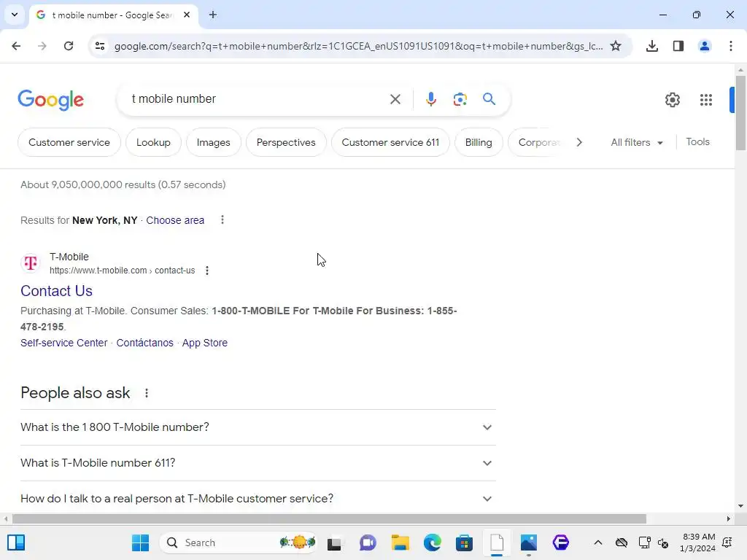Reload the current page
747x560 pixels.
point(69,46)
